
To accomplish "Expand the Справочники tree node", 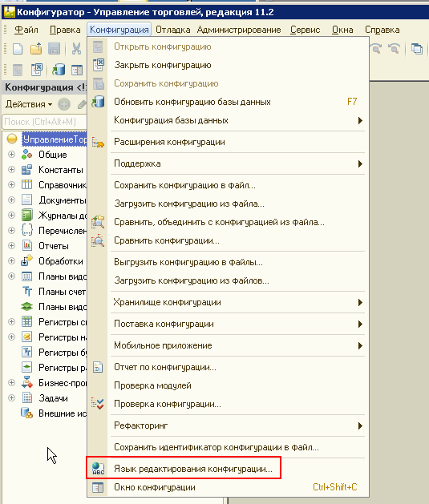I will [x=11, y=185].
